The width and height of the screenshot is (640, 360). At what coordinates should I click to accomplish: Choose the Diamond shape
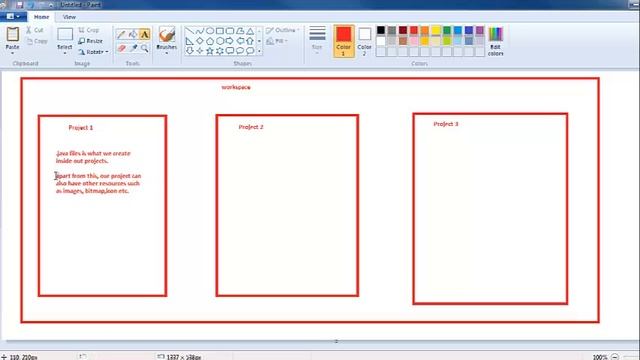pyautogui.click(x=200, y=41)
